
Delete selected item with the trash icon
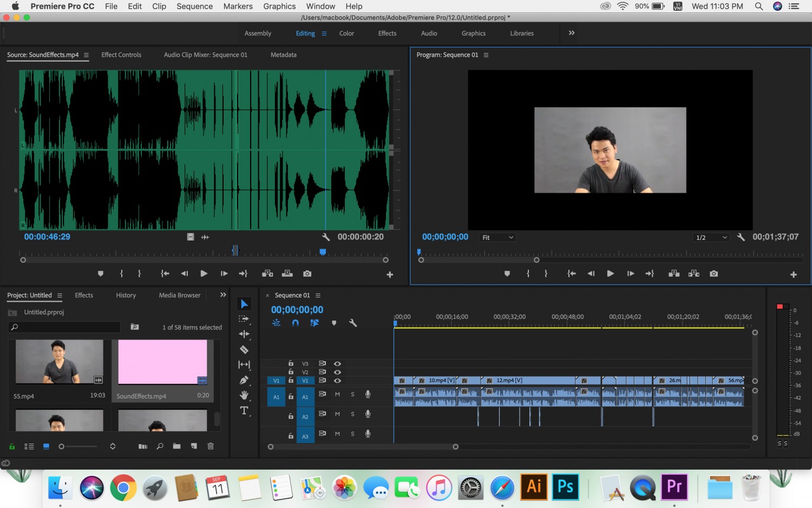click(211, 446)
